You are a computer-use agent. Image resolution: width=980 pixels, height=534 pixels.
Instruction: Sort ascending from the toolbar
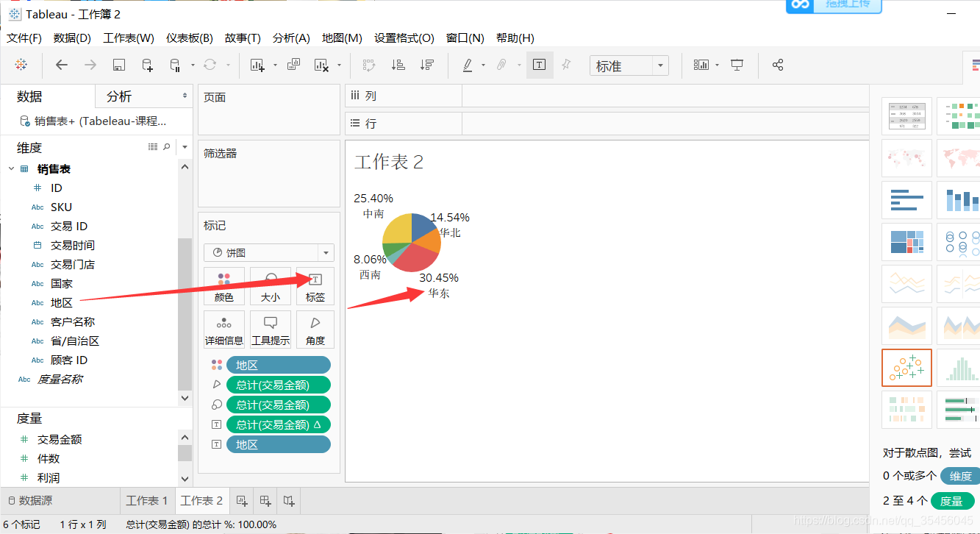(398, 65)
